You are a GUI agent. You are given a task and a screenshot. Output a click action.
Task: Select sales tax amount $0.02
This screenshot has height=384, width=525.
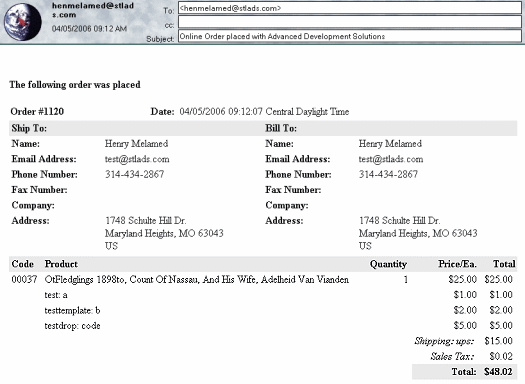tap(501, 357)
